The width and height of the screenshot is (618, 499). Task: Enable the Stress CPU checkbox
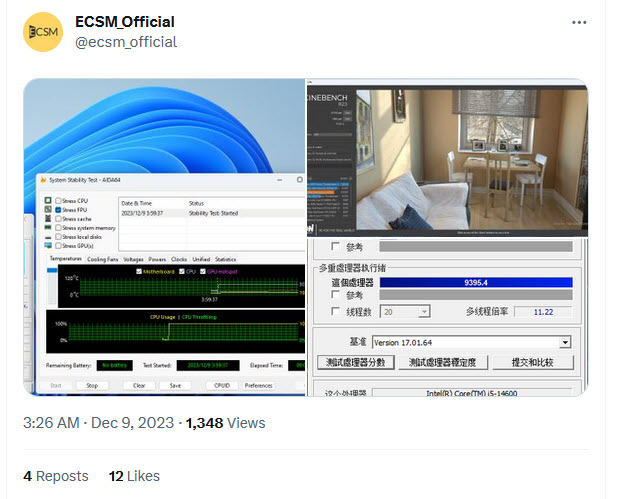click(x=58, y=201)
